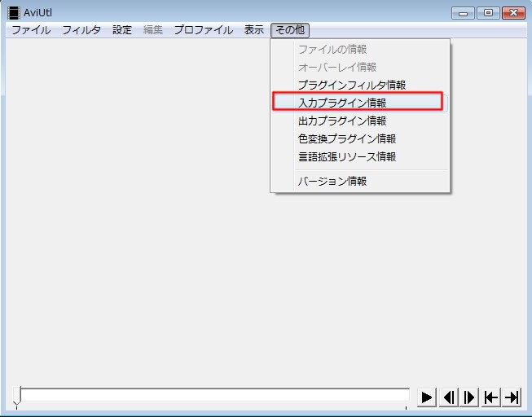Click the seek bar slider handle
This screenshot has width=532, height=417.
pyautogui.click(x=17, y=396)
